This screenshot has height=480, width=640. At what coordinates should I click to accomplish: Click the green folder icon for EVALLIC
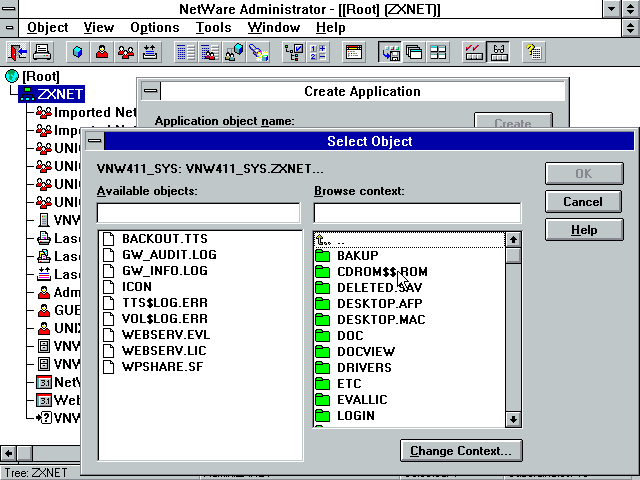323,400
